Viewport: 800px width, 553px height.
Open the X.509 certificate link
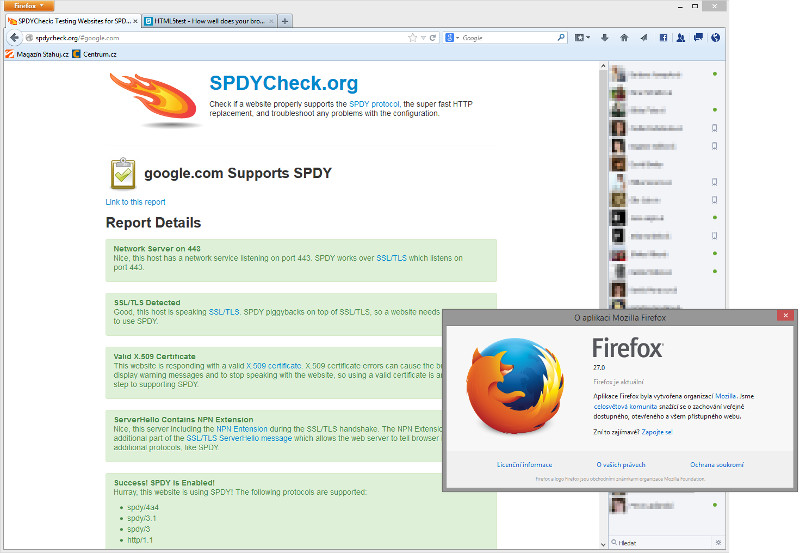pos(273,366)
